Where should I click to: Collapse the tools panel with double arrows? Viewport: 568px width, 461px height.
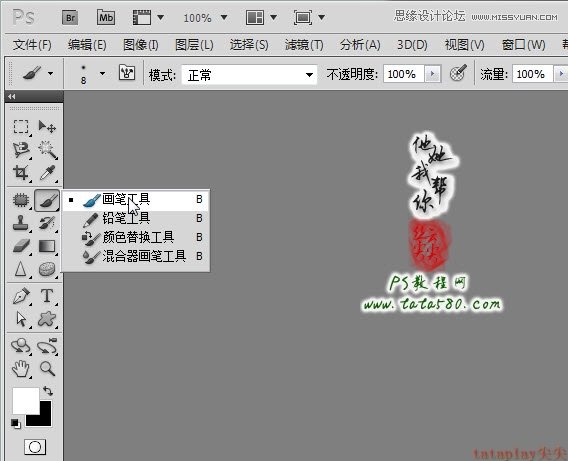[x=12, y=96]
